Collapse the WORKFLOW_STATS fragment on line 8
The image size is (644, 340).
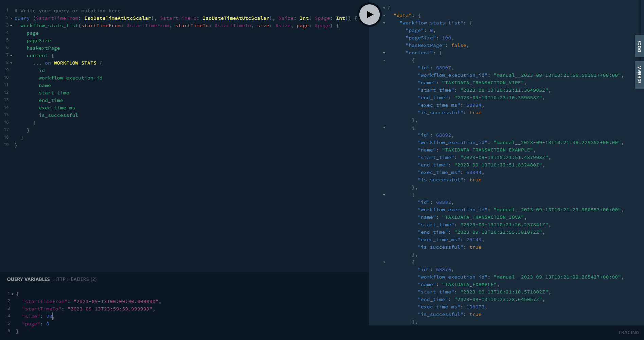pyautogui.click(x=11, y=63)
